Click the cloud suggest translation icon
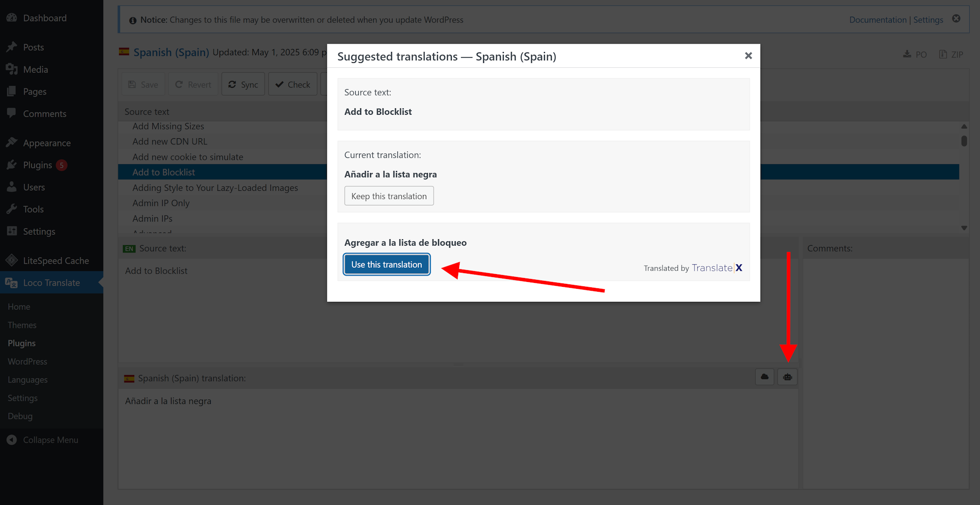The image size is (980, 505). point(765,377)
